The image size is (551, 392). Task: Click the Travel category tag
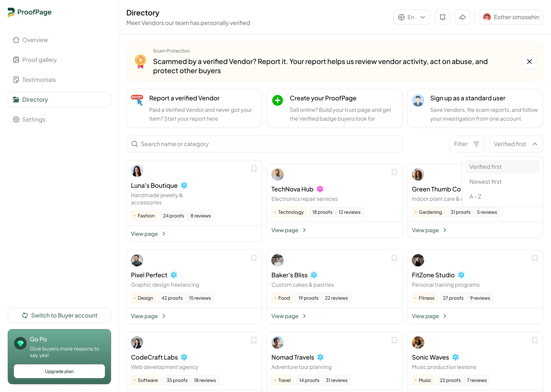tap(283, 380)
